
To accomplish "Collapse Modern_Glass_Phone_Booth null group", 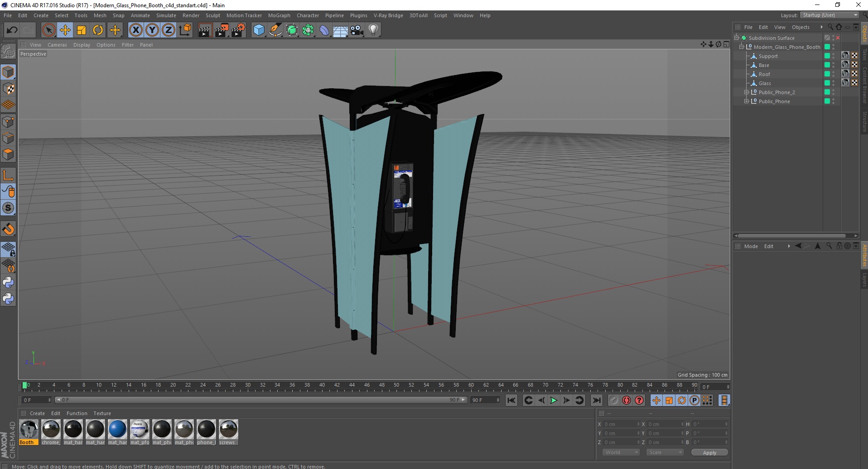I will [742, 47].
